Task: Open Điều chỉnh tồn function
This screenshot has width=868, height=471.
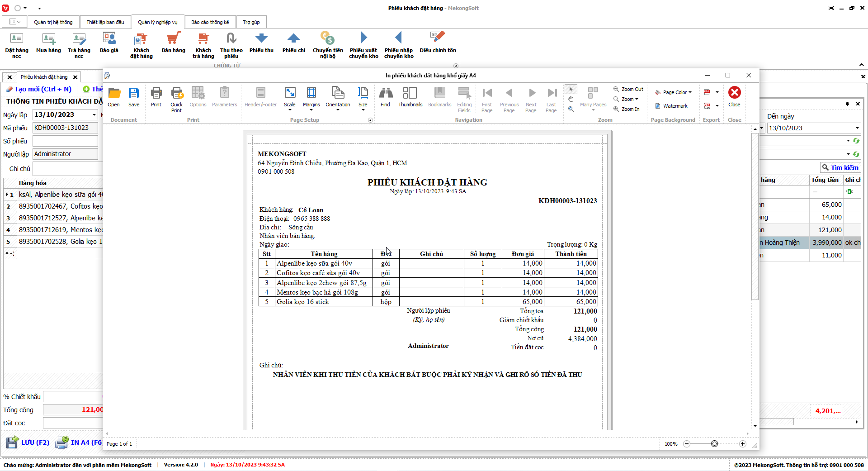Action: click(x=438, y=43)
